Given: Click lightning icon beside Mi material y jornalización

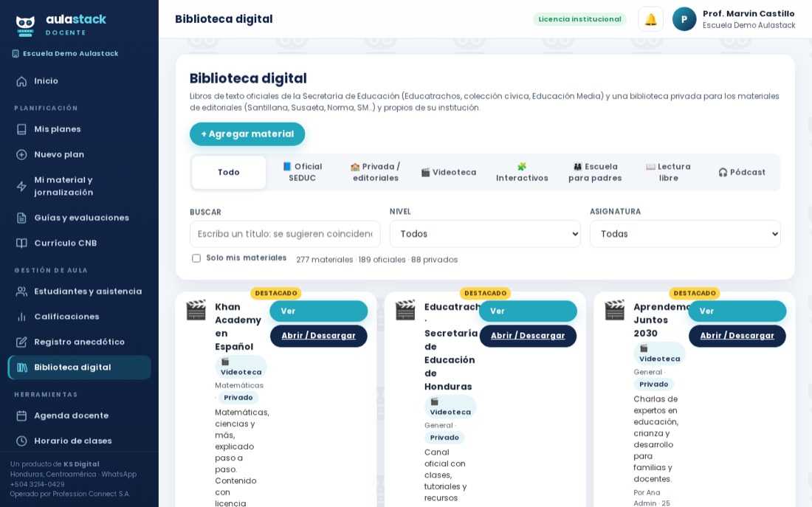Looking at the screenshot, I should click(x=21, y=187).
